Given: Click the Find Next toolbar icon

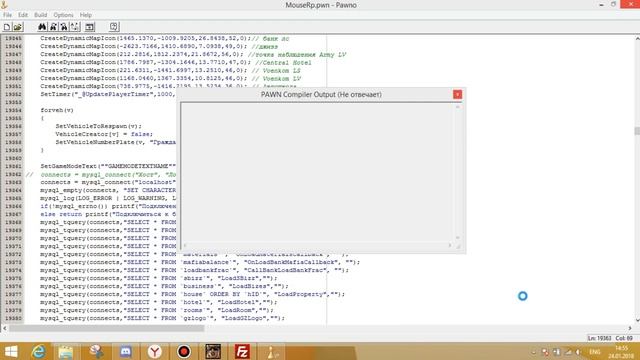Looking at the screenshot, I should pos(53,27).
